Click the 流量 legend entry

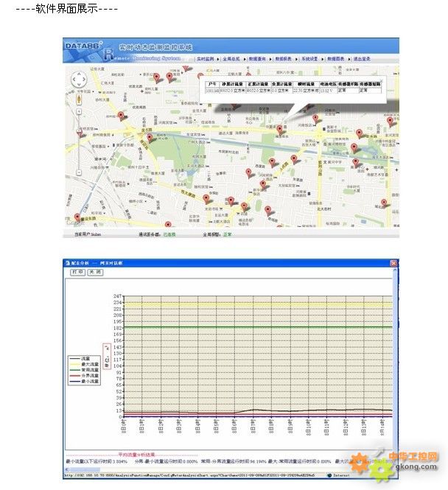tap(85, 358)
